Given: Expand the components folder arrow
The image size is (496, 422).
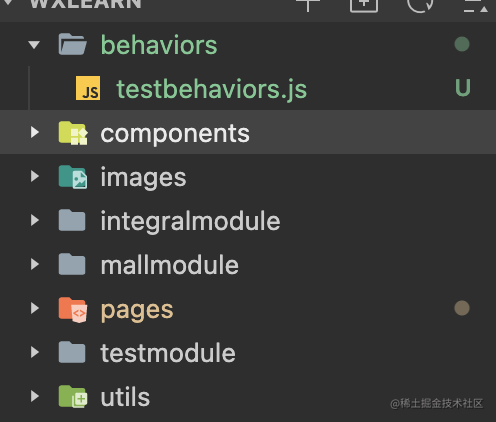Looking at the screenshot, I should point(35,132).
